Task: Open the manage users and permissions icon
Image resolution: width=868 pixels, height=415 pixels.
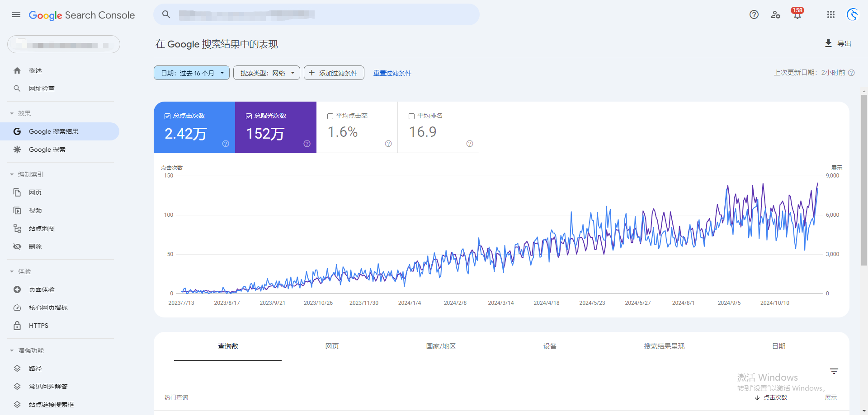Action: pyautogui.click(x=775, y=14)
